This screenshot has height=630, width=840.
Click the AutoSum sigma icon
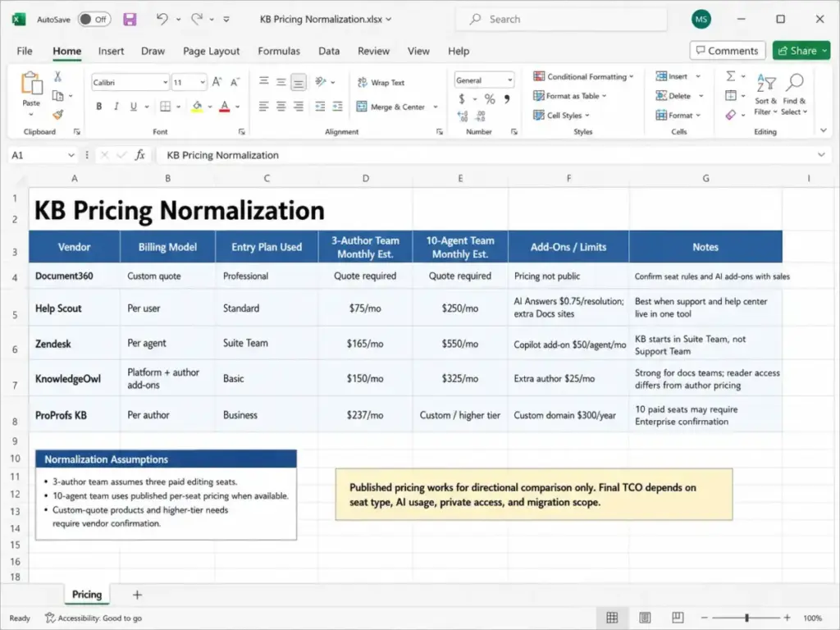tap(731, 76)
